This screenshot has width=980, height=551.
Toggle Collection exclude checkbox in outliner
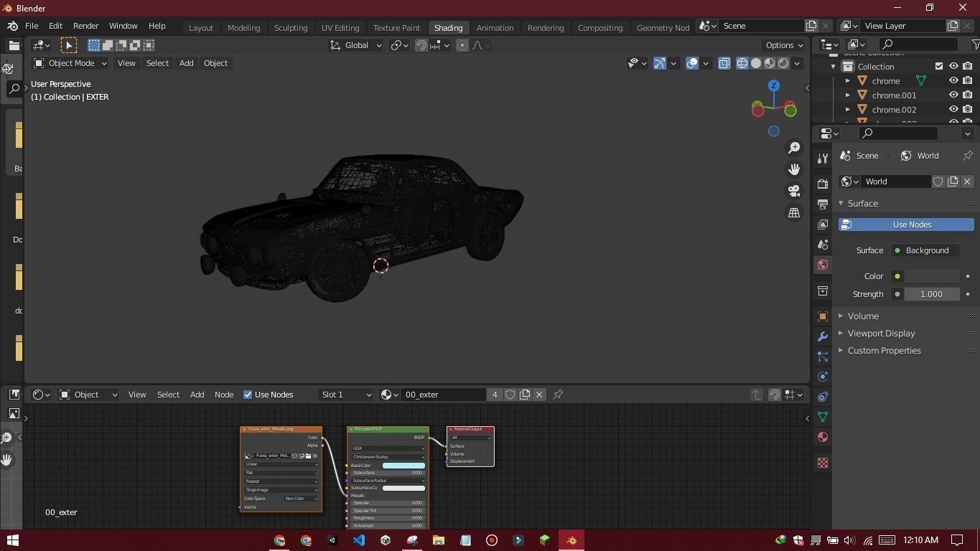tap(939, 67)
